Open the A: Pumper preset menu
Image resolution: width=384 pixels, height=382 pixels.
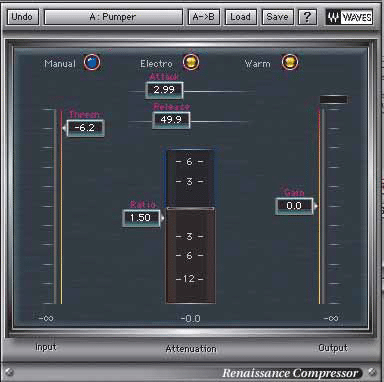click(x=113, y=17)
